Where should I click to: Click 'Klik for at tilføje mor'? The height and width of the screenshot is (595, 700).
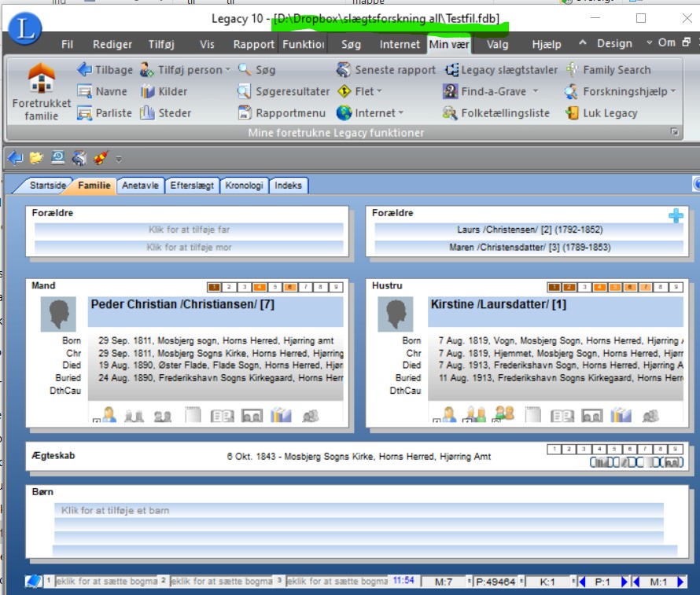point(189,248)
